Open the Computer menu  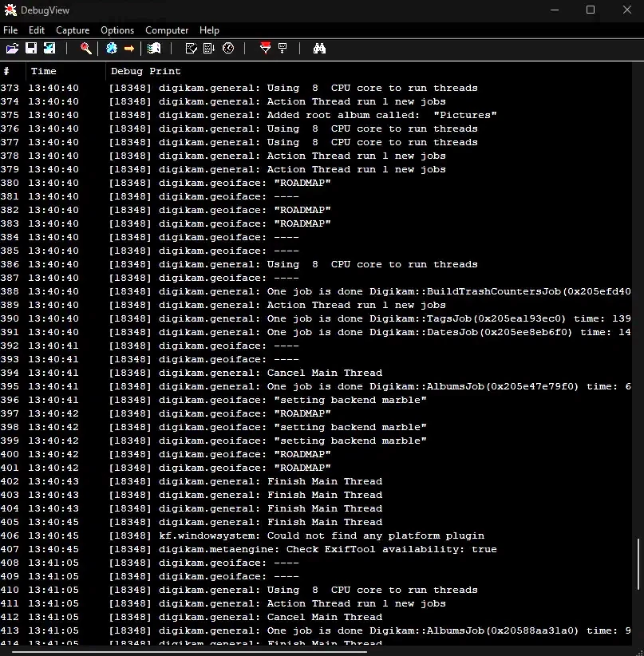[167, 30]
